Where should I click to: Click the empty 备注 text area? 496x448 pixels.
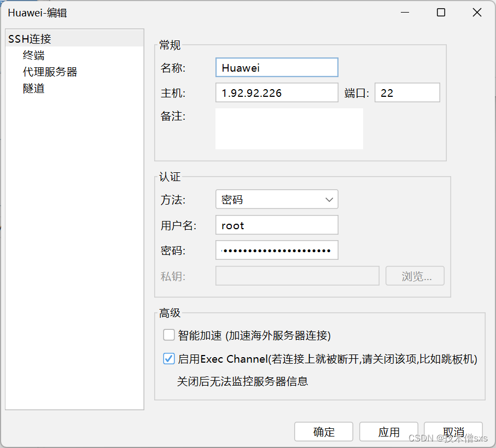point(289,129)
